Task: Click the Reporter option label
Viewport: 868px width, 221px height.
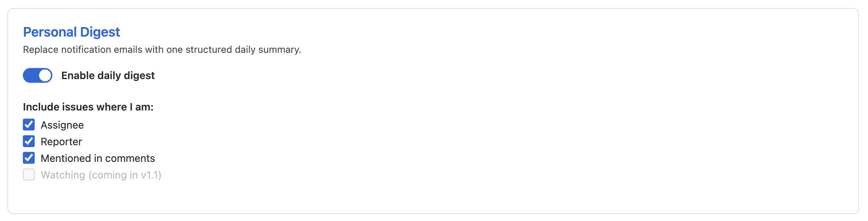Action: (61, 142)
